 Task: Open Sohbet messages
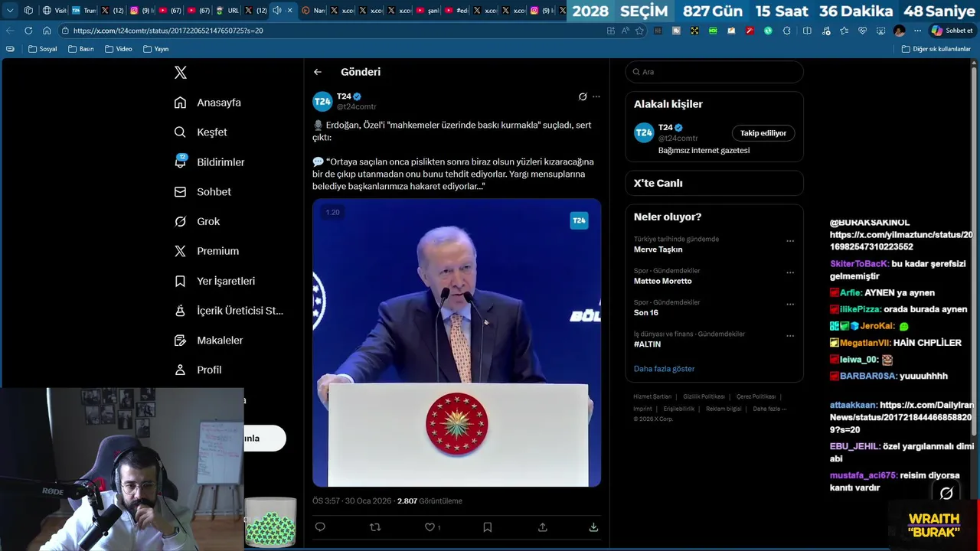click(203, 192)
